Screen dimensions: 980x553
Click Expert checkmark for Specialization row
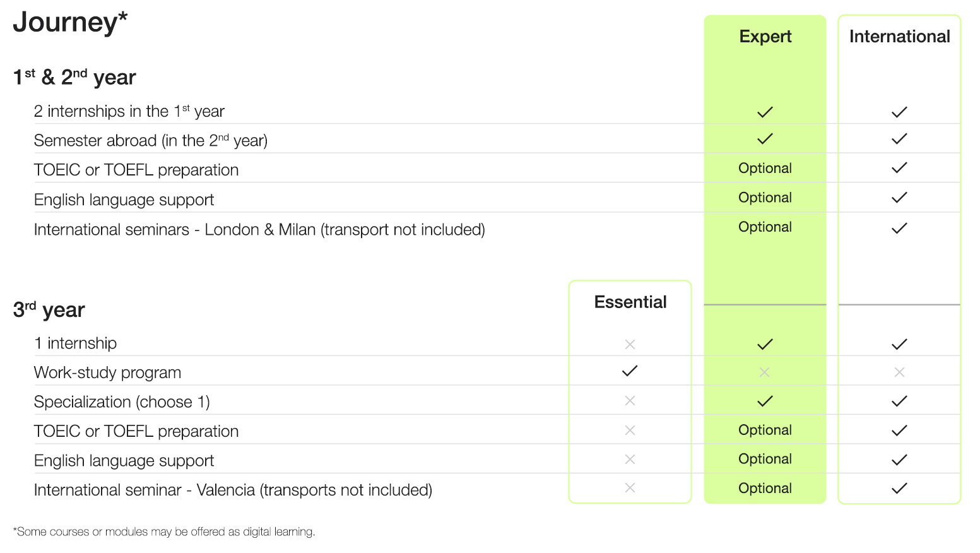point(765,401)
